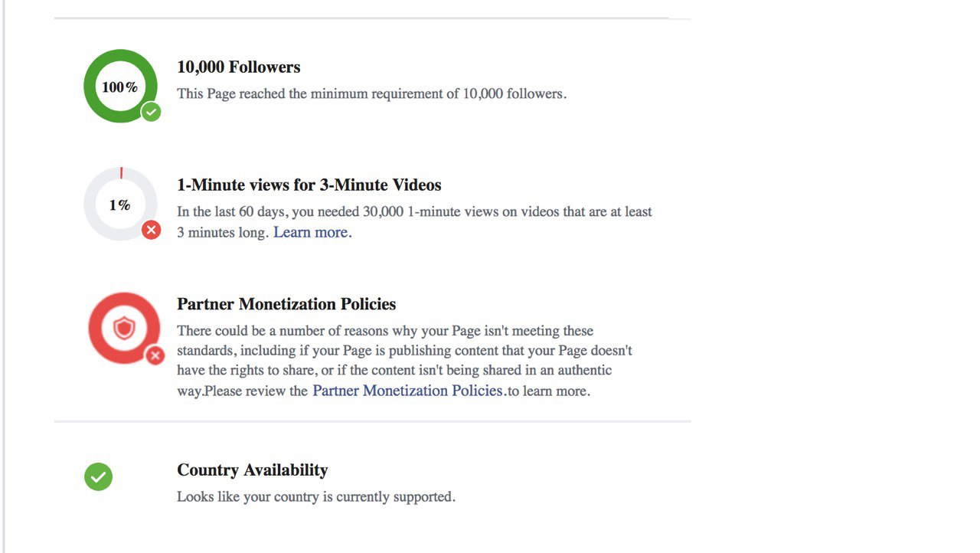Click the Country Availability heading
The image size is (980, 553).
pos(253,470)
